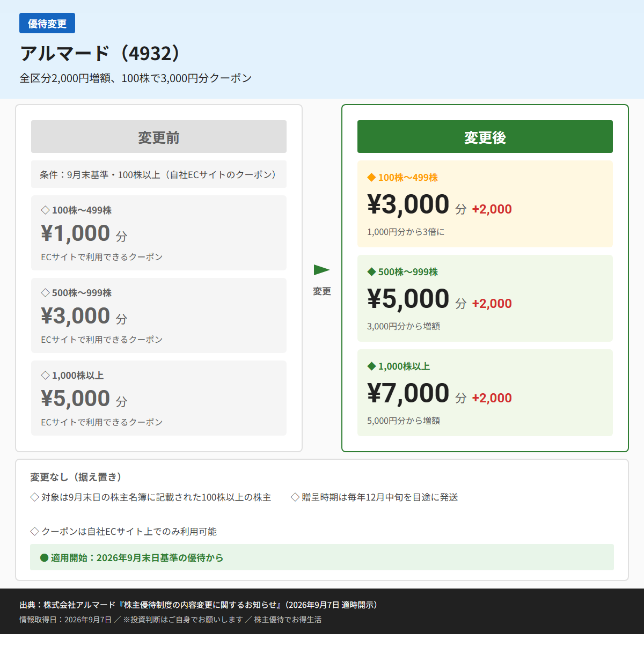Click the diamond icon beside 変更前 1,000株以上

click(x=46, y=375)
